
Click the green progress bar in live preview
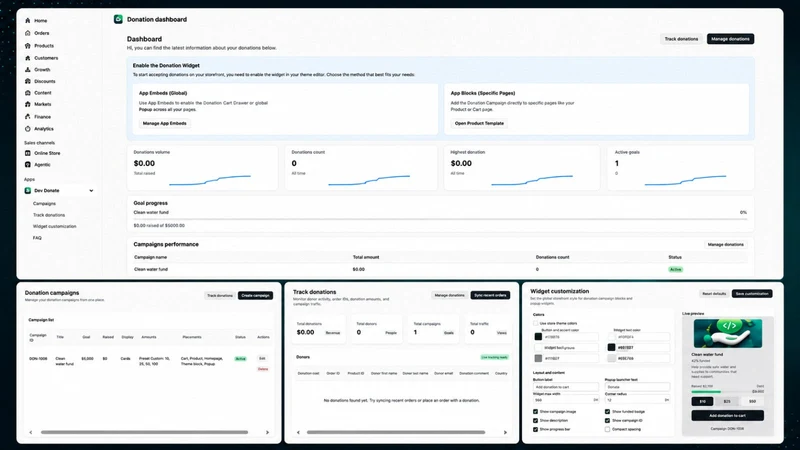tap(706, 391)
